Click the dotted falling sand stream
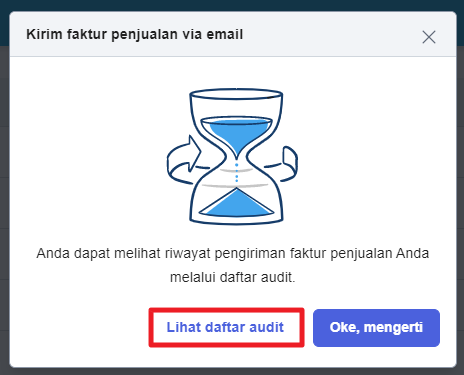 [237, 172]
